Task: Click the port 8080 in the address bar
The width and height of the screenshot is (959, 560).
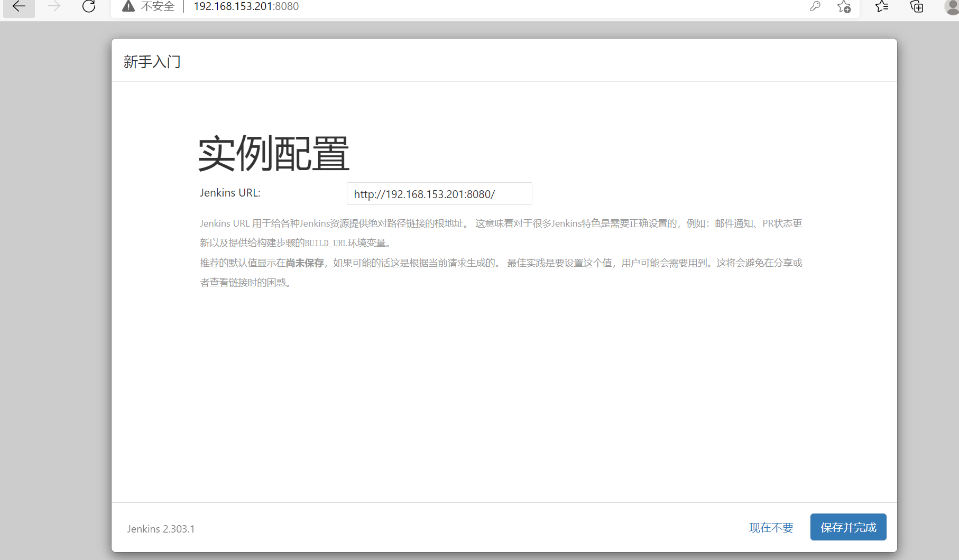Action: pos(287,6)
